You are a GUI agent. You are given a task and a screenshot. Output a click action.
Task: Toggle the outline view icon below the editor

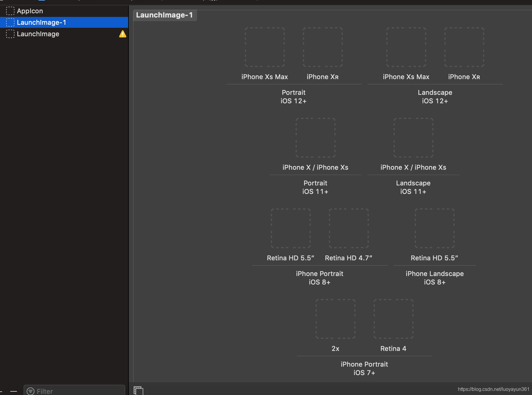click(138, 390)
